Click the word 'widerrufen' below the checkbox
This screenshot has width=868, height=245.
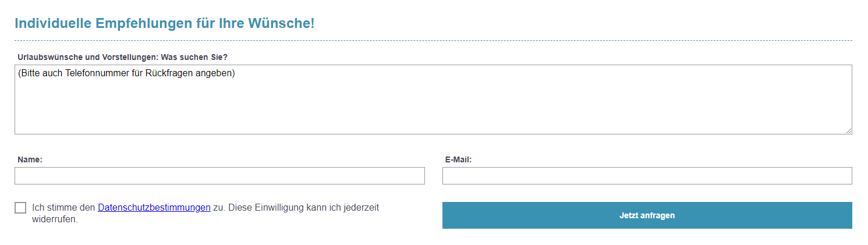[54, 219]
